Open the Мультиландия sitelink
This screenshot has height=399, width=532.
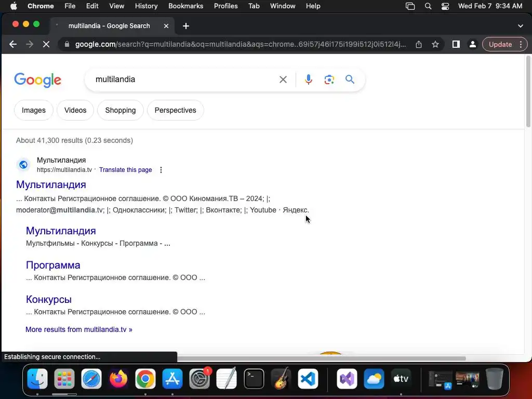tap(61, 231)
